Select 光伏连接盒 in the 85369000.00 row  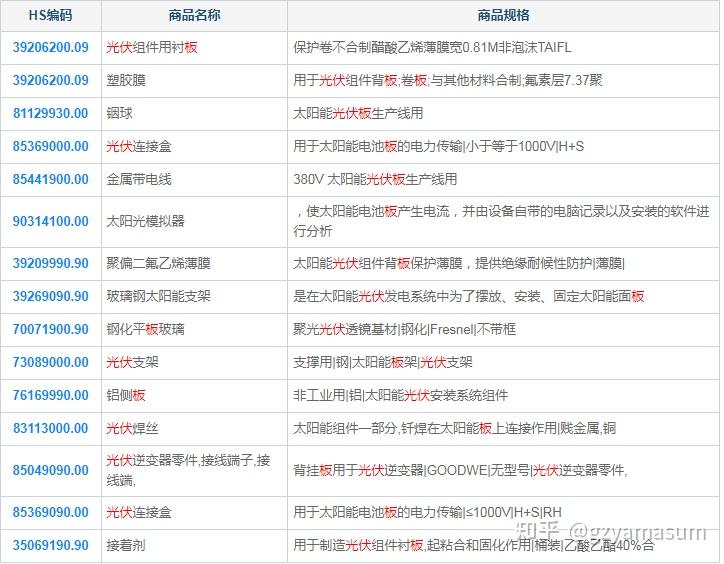[x=139, y=146]
